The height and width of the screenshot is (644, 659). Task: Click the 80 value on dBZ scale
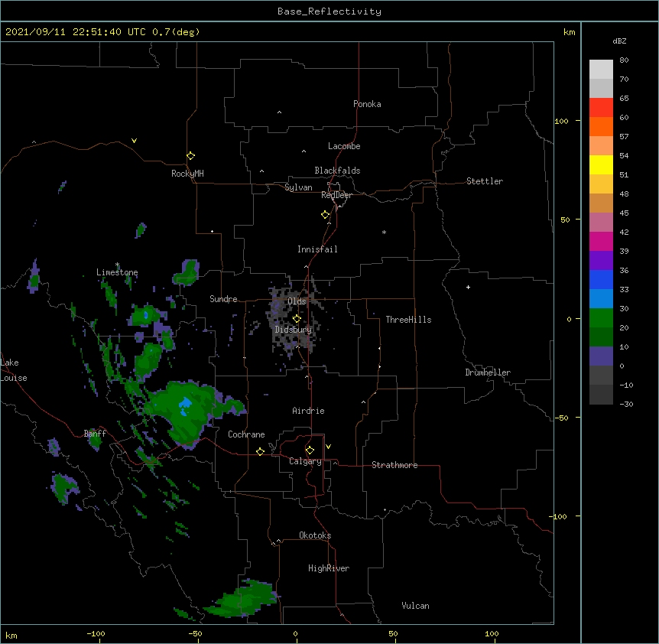[x=624, y=60]
